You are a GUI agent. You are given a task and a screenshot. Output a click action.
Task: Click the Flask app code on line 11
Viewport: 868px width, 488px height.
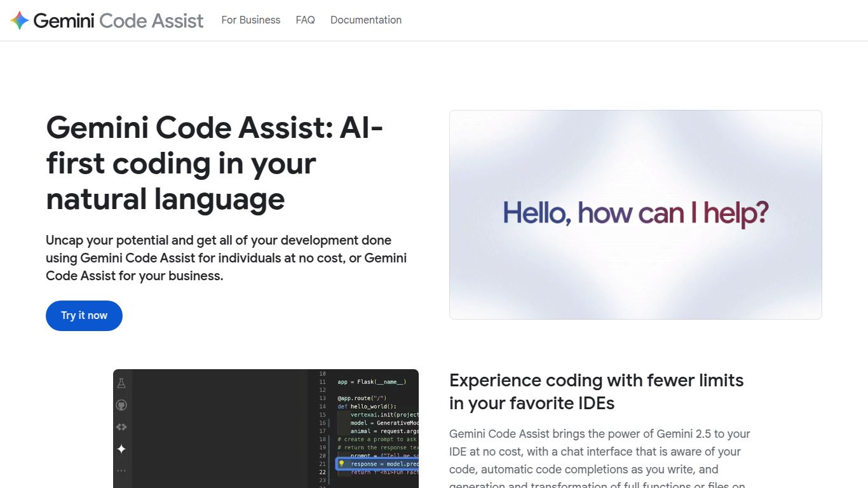click(x=372, y=381)
